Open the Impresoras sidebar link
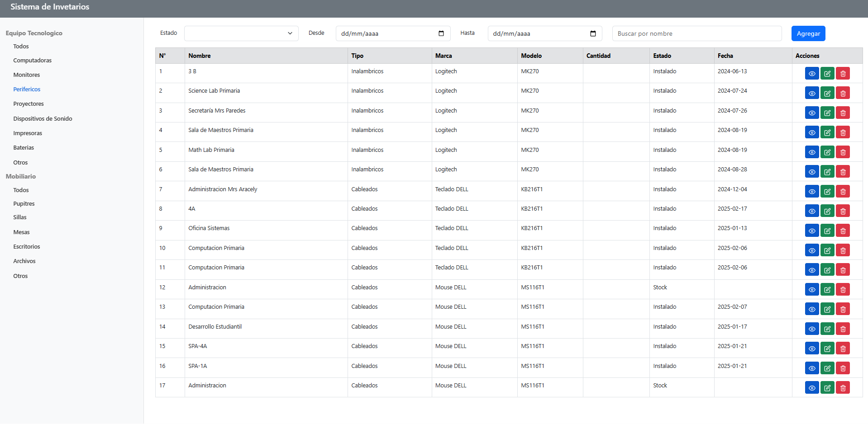This screenshot has width=868, height=424. 28,133
